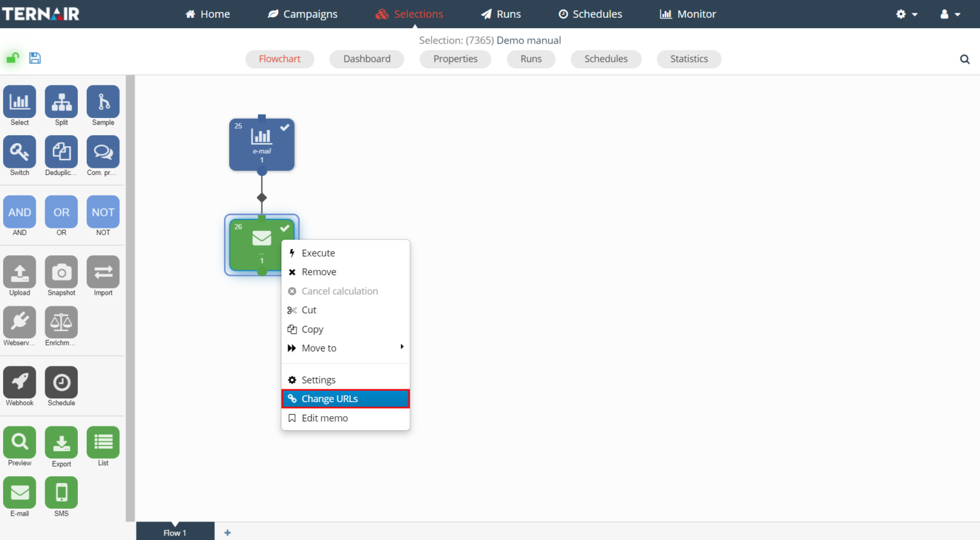
Task: Choose the Snapshot camera icon
Action: point(61,272)
